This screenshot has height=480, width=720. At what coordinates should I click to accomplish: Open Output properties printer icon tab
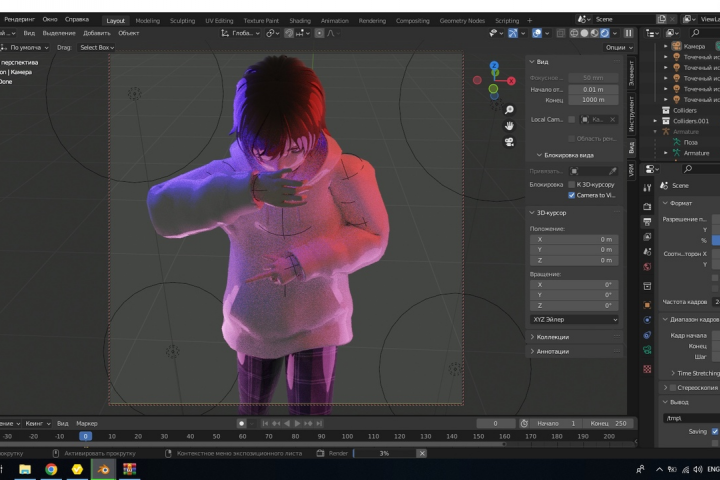point(647,221)
